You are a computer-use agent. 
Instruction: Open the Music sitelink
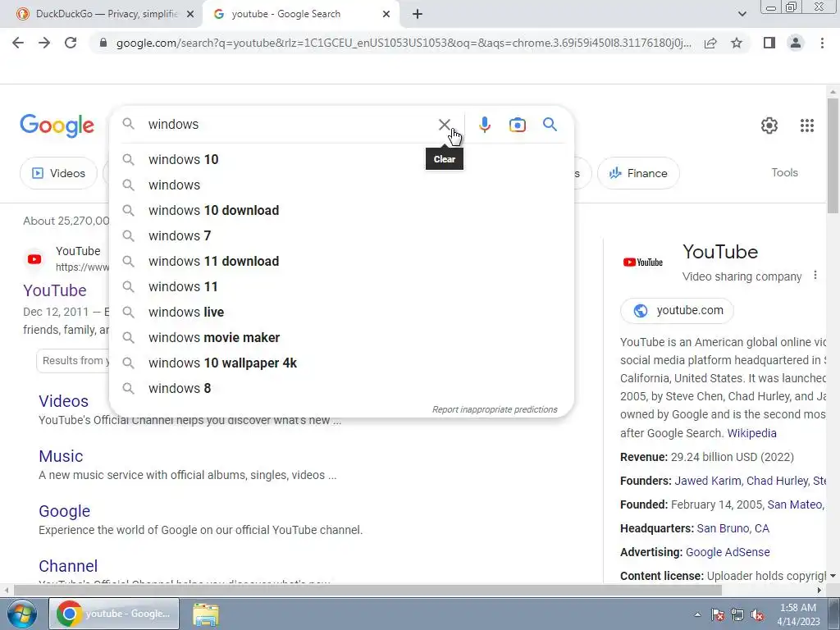click(x=61, y=456)
